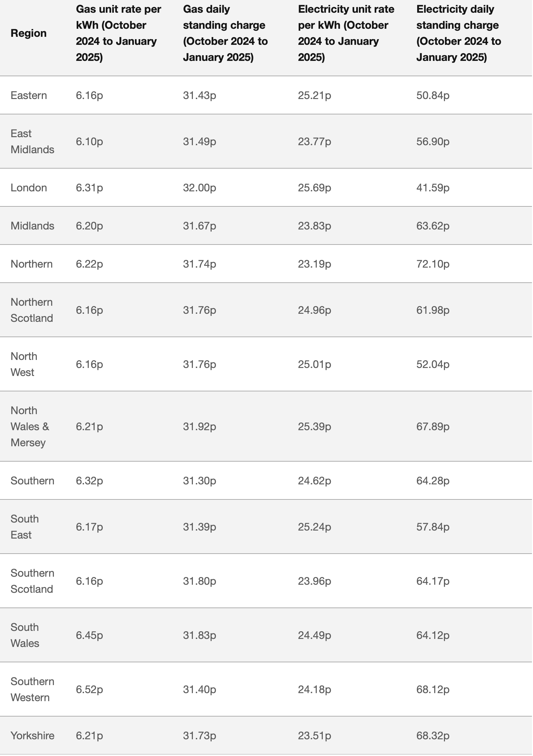Click the Northern Scotland region cell

pos(32,310)
